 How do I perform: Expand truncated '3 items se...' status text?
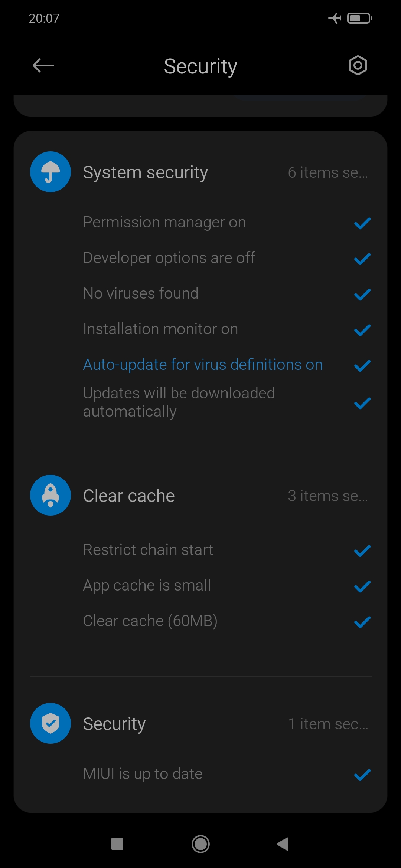coord(328,496)
